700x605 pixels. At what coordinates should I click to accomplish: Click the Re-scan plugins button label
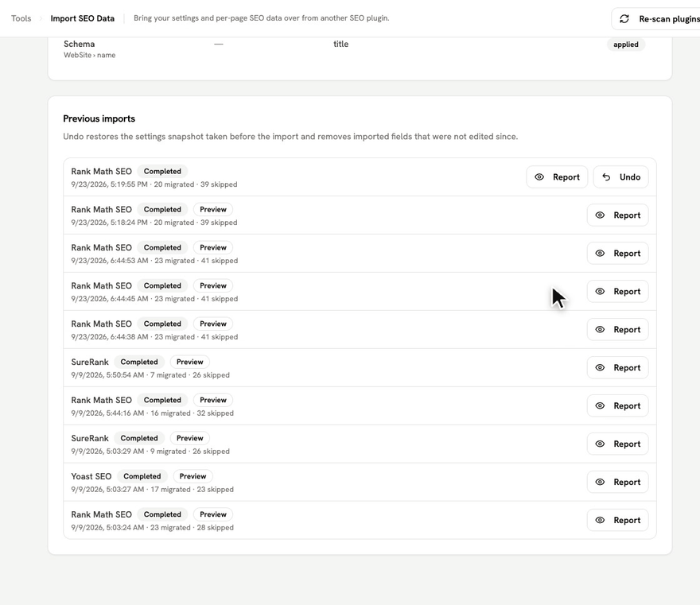pos(669,19)
